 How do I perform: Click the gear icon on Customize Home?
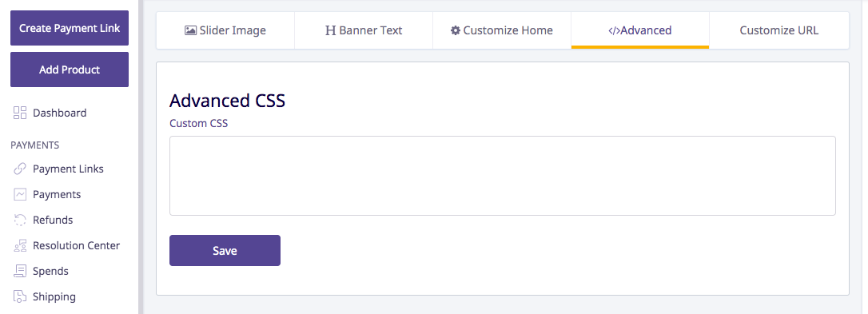pos(456,30)
